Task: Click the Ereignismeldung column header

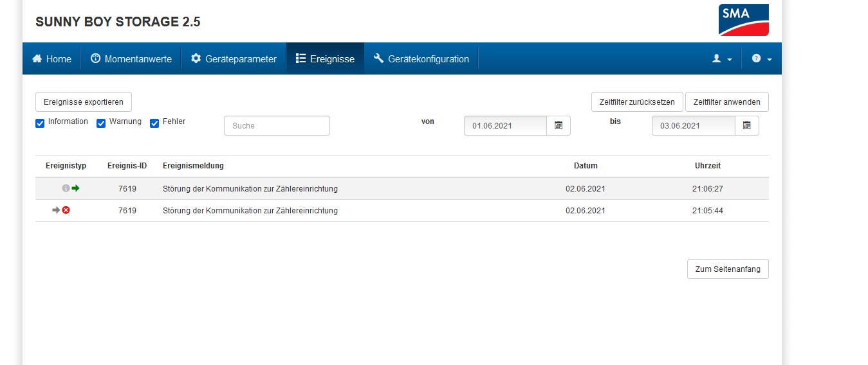Action: click(x=193, y=166)
